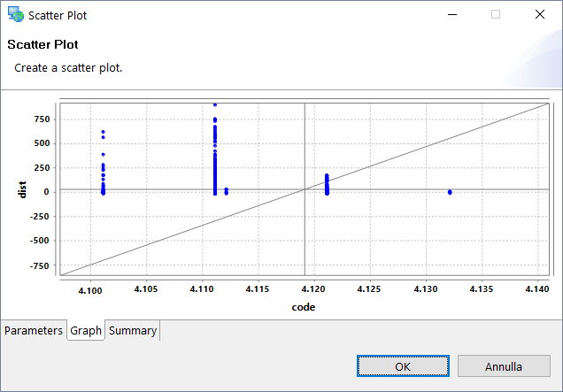This screenshot has width=563, height=392.
Task: Minimize the Scatter Plot window
Action: (452, 15)
